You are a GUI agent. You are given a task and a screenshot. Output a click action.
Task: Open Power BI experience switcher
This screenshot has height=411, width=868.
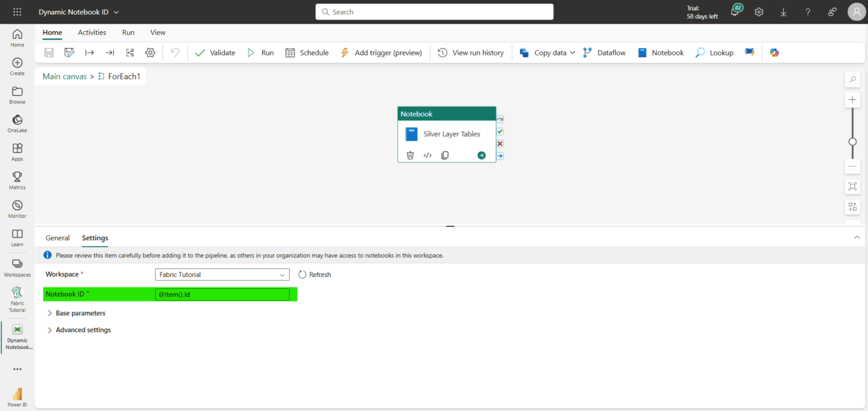tap(18, 397)
